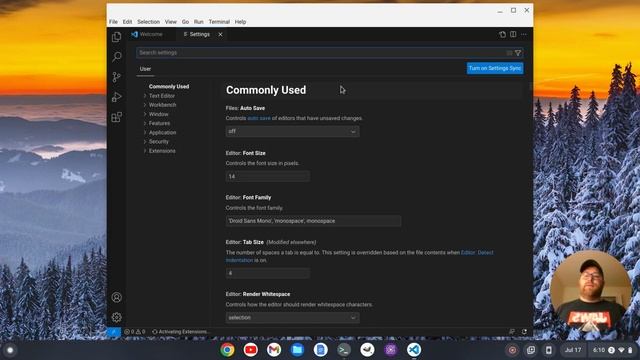This screenshot has height=360, width=640.
Task: Open the Manage gear in activity bar
Action: pyautogui.click(x=116, y=317)
